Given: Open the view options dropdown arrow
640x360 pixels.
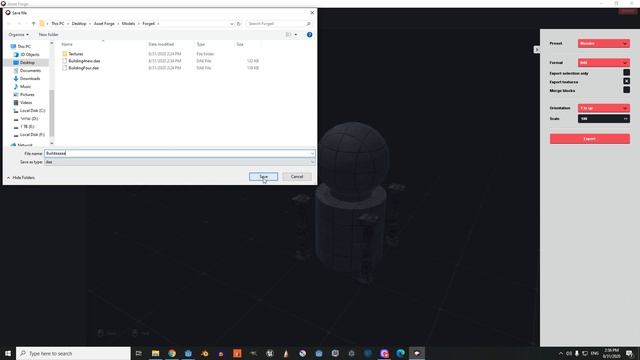Looking at the screenshot, I should click(x=296, y=35).
